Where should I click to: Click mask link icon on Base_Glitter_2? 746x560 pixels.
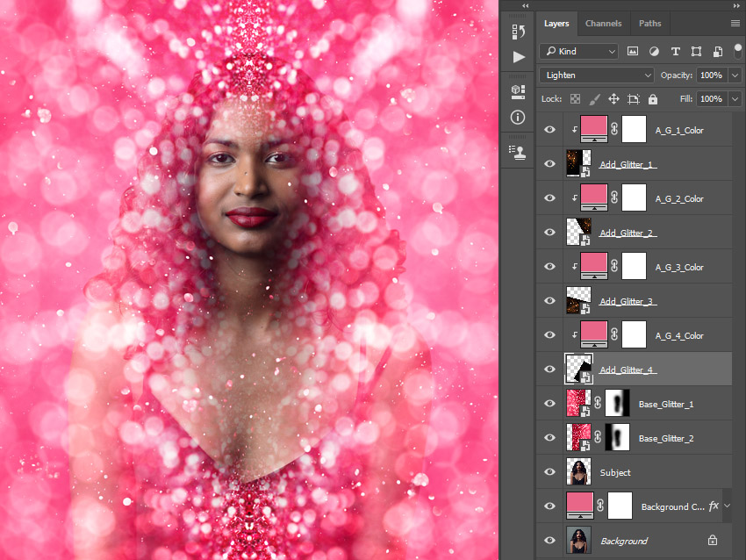coord(598,437)
